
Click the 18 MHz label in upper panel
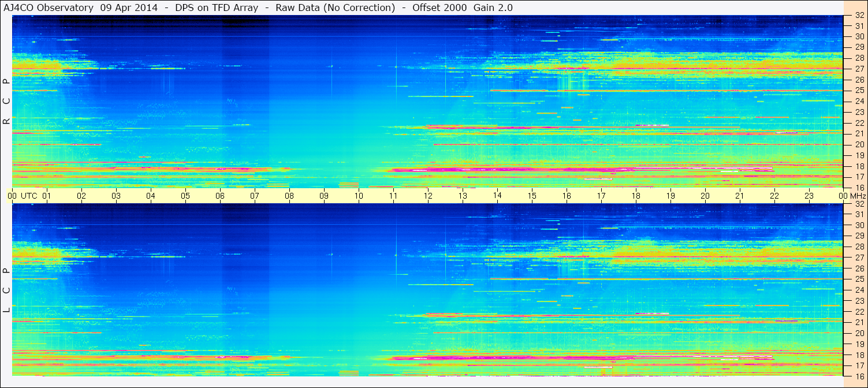(859, 166)
